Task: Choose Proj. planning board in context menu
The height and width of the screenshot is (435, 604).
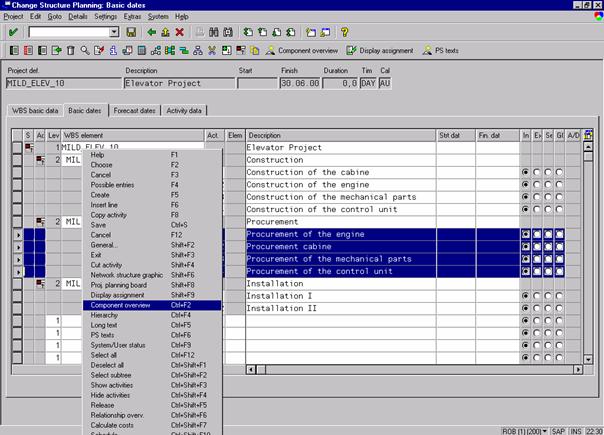Action: tap(152, 285)
